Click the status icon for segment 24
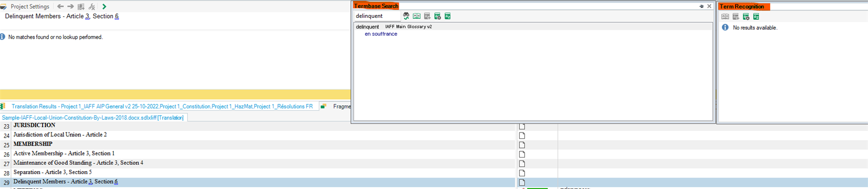 522,135
